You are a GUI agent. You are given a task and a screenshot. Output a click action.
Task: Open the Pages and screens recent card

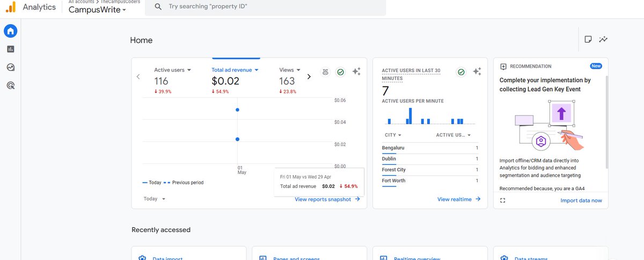[309, 253]
